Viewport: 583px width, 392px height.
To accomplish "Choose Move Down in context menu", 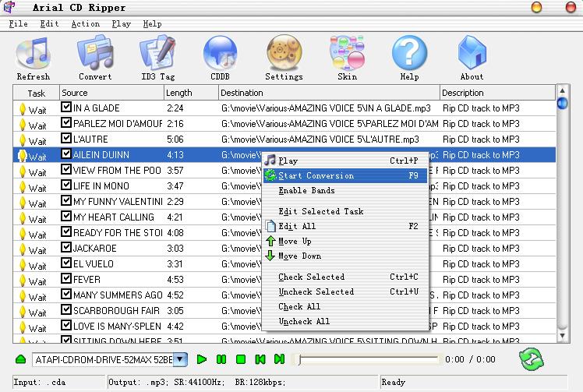I will point(345,256).
